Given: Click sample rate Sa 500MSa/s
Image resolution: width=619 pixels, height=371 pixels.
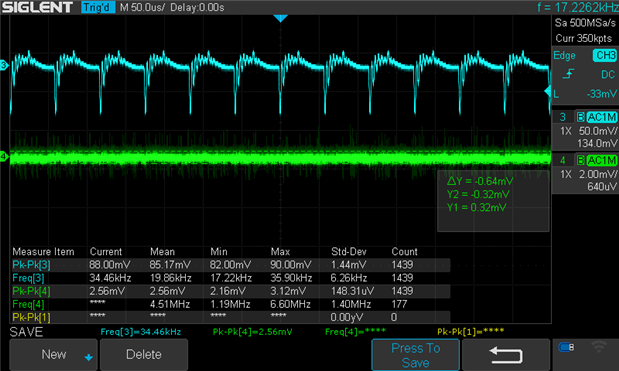Looking at the screenshot, I should 585,23.
